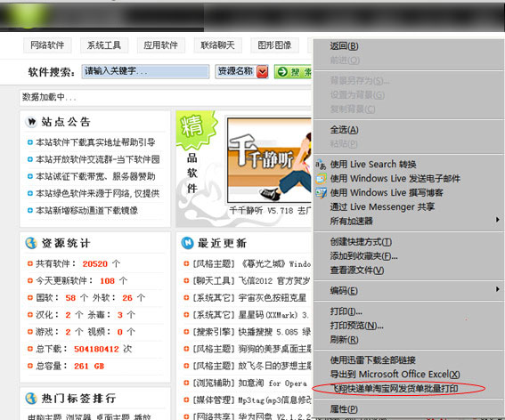Open [风格主题] 狗狗的美梦桌面主题 entry
The width and height of the screenshot is (505, 420).
252,349
